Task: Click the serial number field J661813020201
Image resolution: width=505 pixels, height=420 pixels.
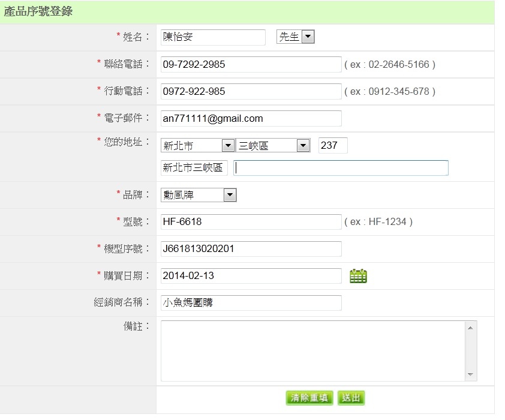Action: 251,248
